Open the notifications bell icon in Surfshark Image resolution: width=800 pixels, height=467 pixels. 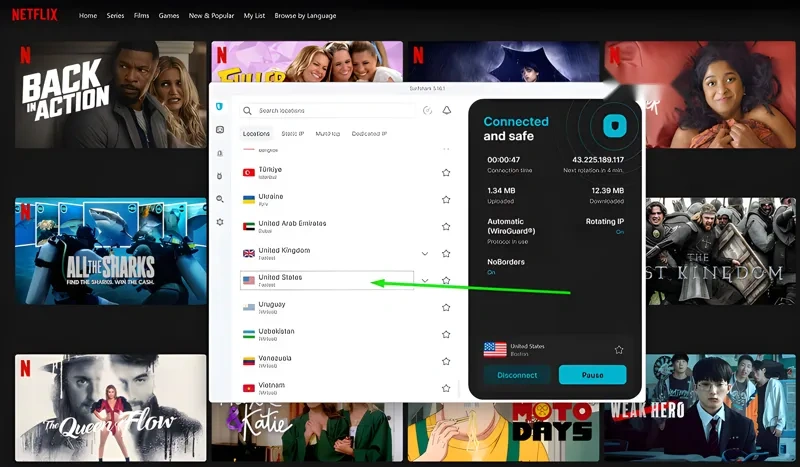coord(446,110)
